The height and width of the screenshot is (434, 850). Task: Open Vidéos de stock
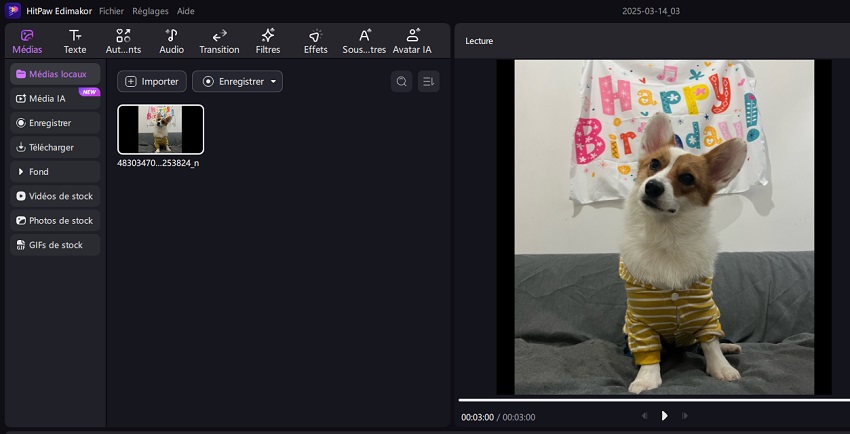click(x=55, y=196)
